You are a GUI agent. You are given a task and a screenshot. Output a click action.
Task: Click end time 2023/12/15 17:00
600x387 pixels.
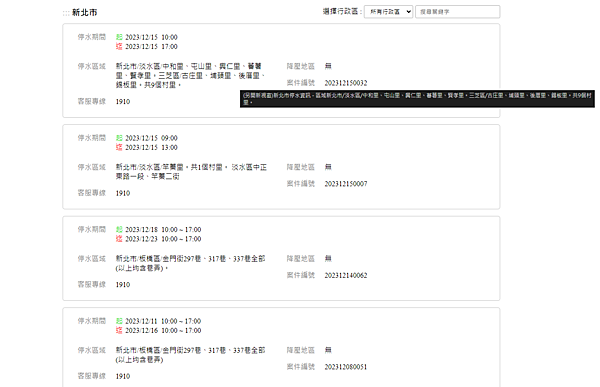pyautogui.click(x=151, y=47)
